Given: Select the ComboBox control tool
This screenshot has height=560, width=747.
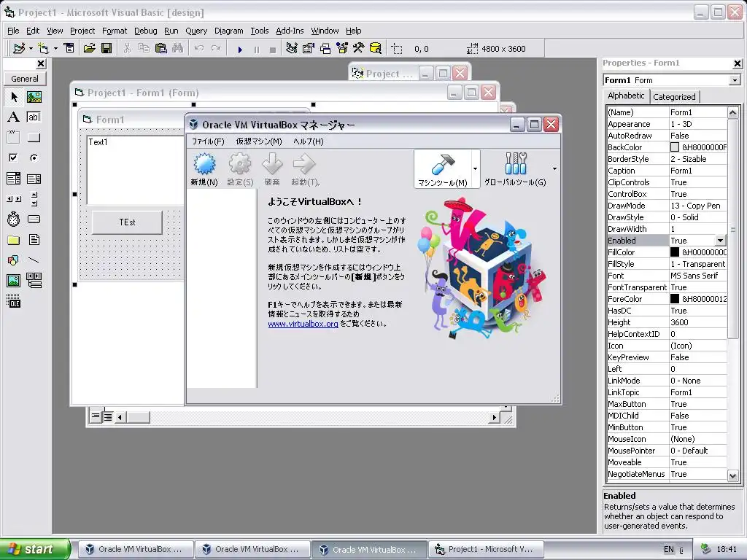Looking at the screenshot, I should click(x=14, y=179).
